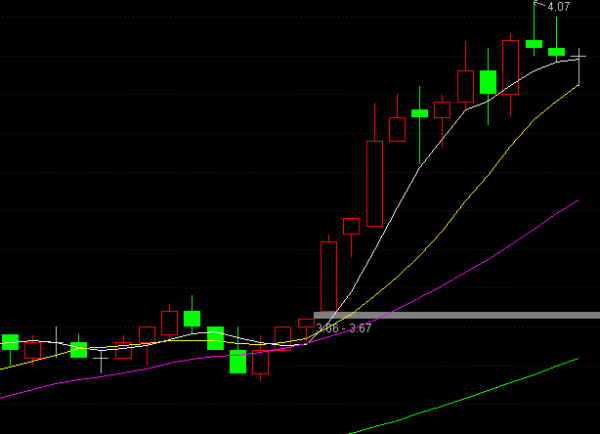
Task: Select the white doji candle at far right
Action: coord(580,57)
